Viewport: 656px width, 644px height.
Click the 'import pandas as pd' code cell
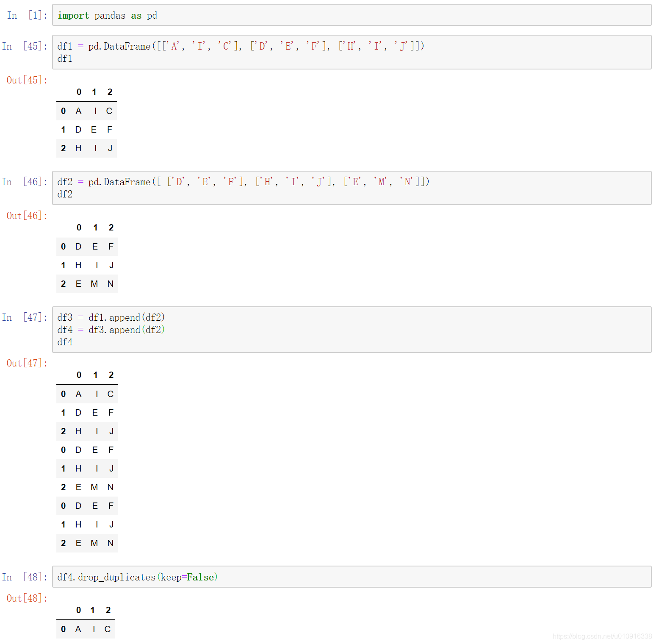pyautogui.click(x=352, y=15)
